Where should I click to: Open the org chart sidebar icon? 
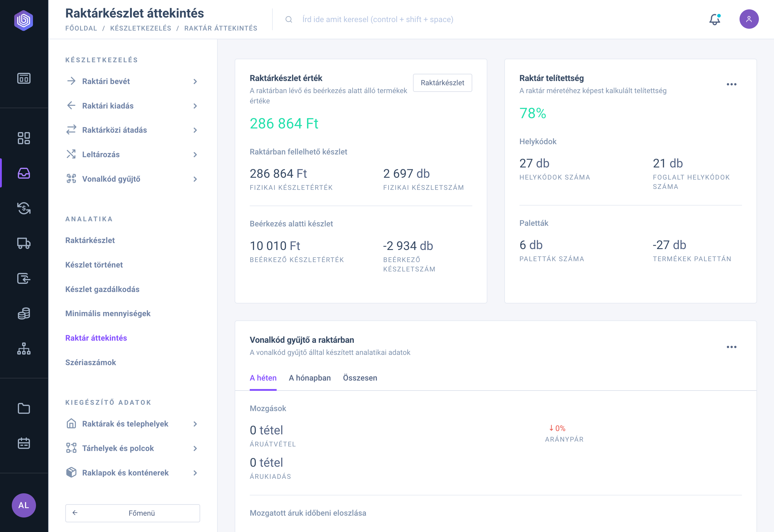pos(24,349)
